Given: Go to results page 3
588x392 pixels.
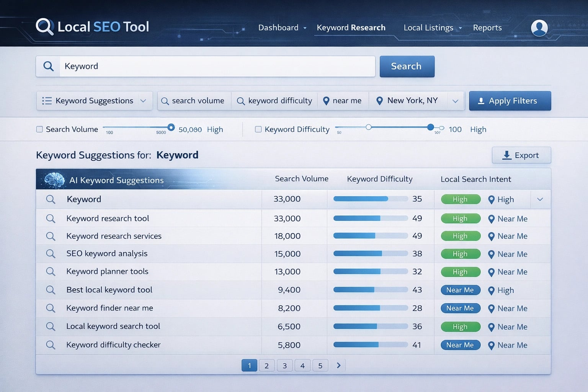Looking at the screenshot, I should pyautogui.click(x=284, y=365).
